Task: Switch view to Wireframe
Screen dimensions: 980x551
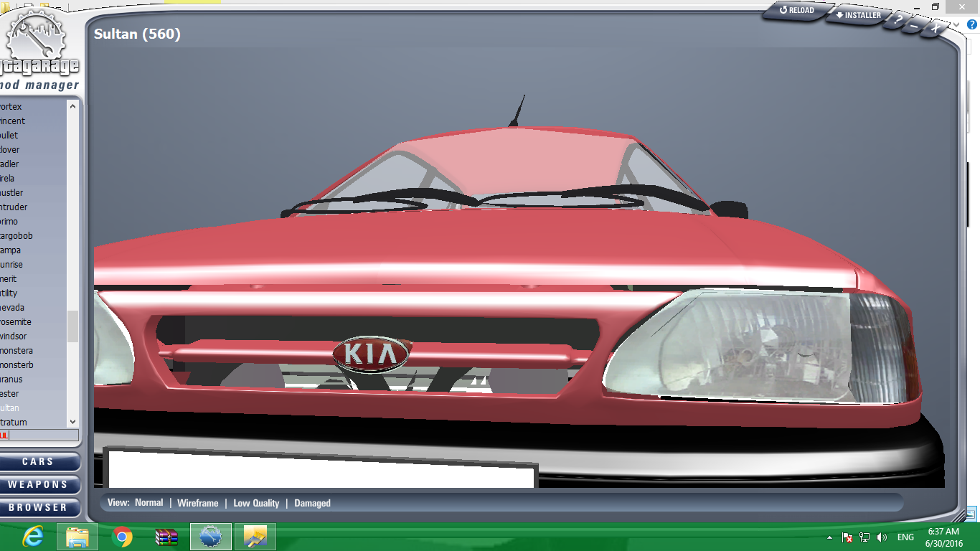Action: click(x=197, y=503)
